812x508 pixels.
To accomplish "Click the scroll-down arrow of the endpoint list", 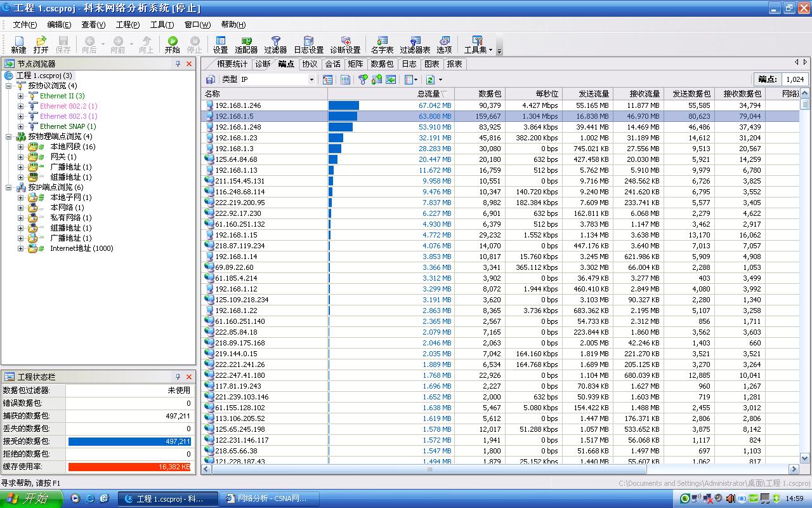I will (805, 458).
